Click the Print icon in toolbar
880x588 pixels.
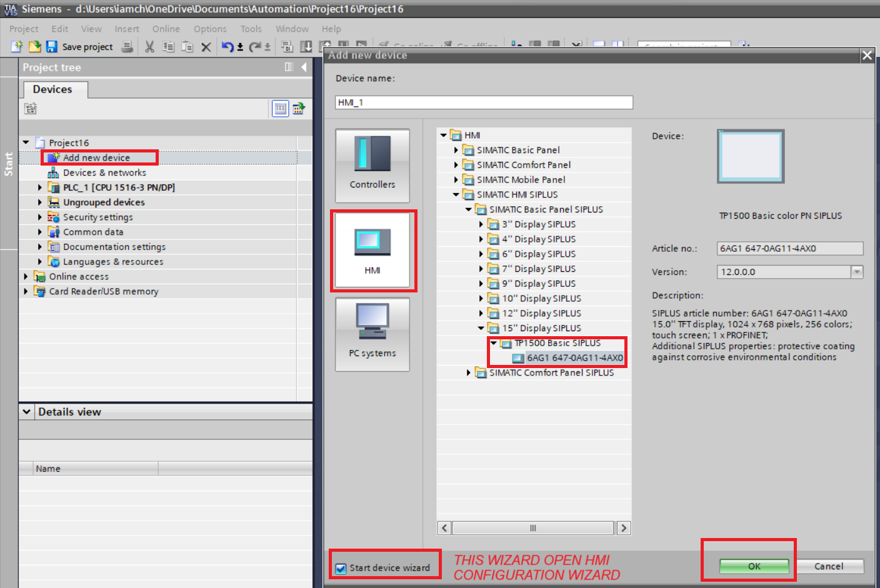pyautogui.click(x=127, y=46)
